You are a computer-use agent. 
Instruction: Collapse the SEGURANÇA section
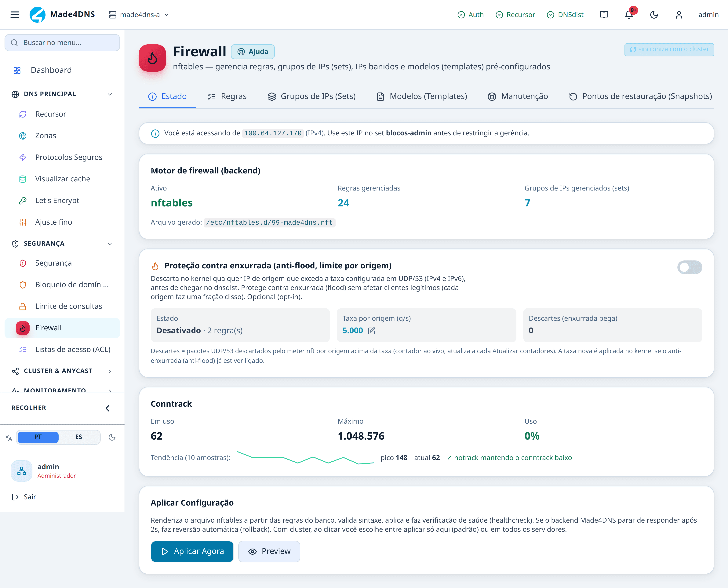pyautogui.click(x=62, y=244)
